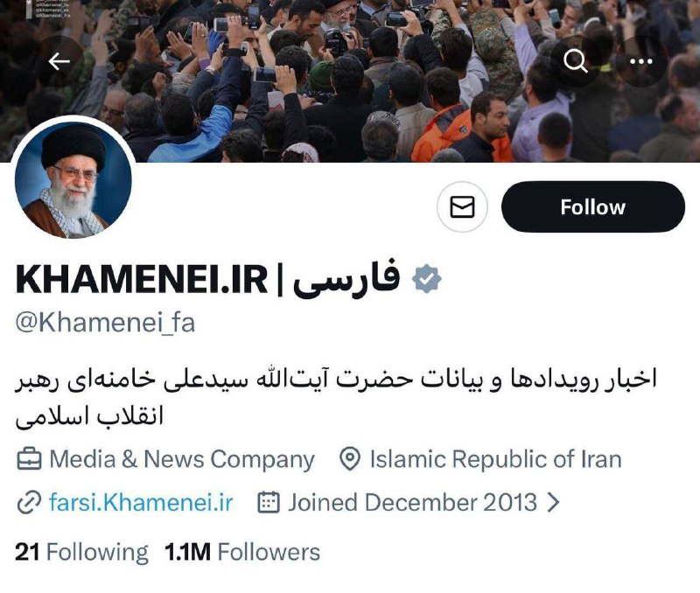
Task: Open the farsi.Khamenei.ir website link
Action: click(x=141, y=502)
